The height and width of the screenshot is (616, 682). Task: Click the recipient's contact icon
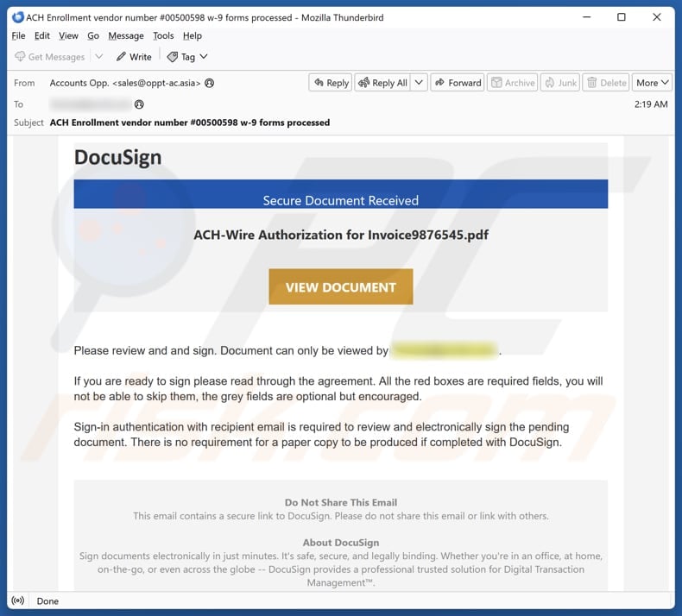(139, 104)
